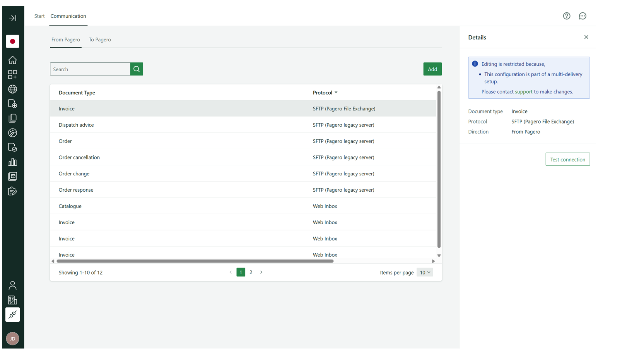Open the Items per page dropdown
Viewport: 644px width, 352px height.
pyautogui.click(x=425, y=272)
